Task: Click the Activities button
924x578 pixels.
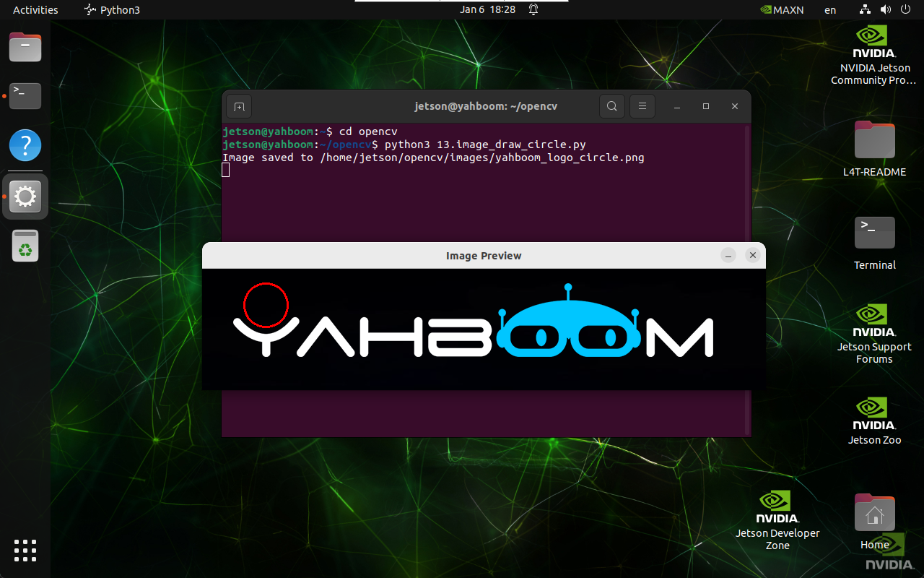Action: [35, 9]
